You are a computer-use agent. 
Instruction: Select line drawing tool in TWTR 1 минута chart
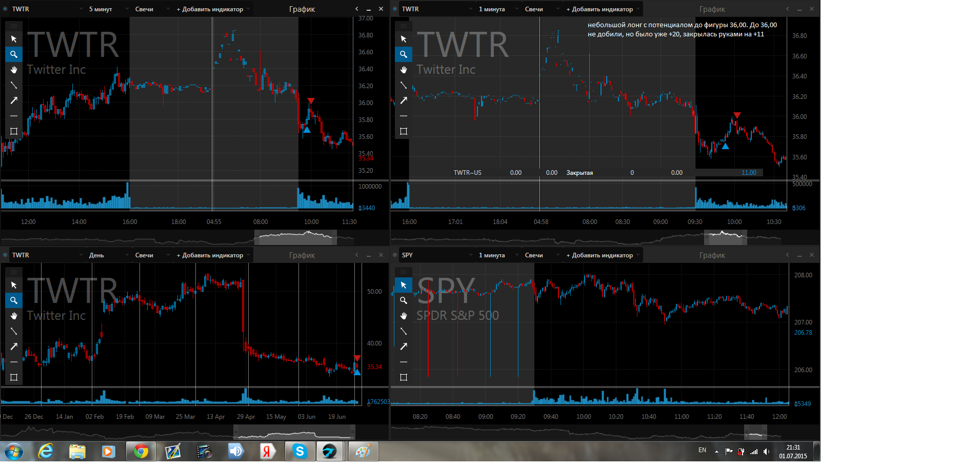click(x=404, y=85)
